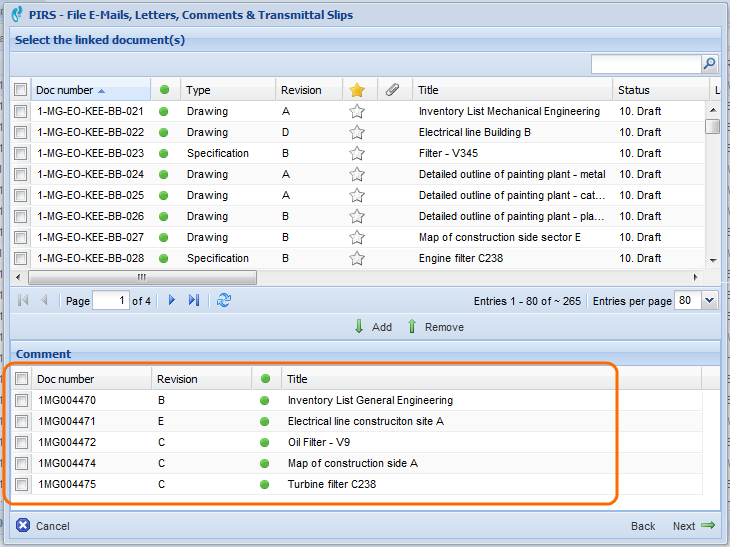
Task: Select row 'Electrical line construciton site A'
Action: click(x=357, y=421)
